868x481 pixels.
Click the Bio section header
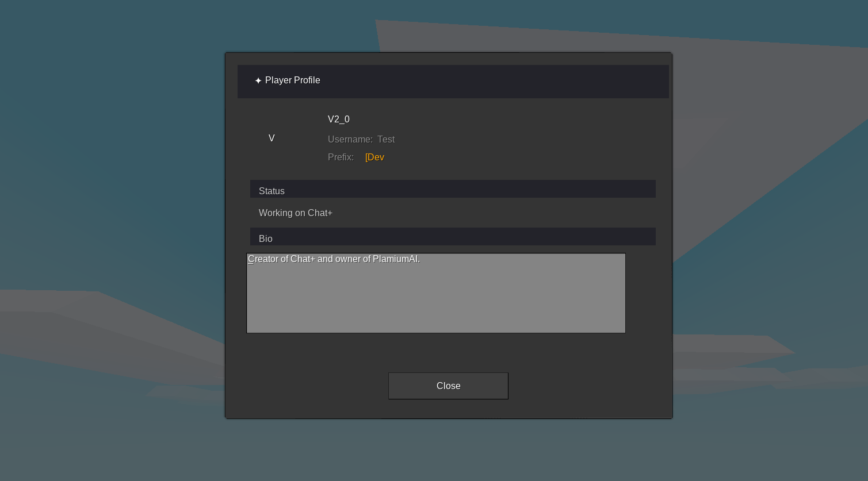pyautogui.click(x=266, y=238)
